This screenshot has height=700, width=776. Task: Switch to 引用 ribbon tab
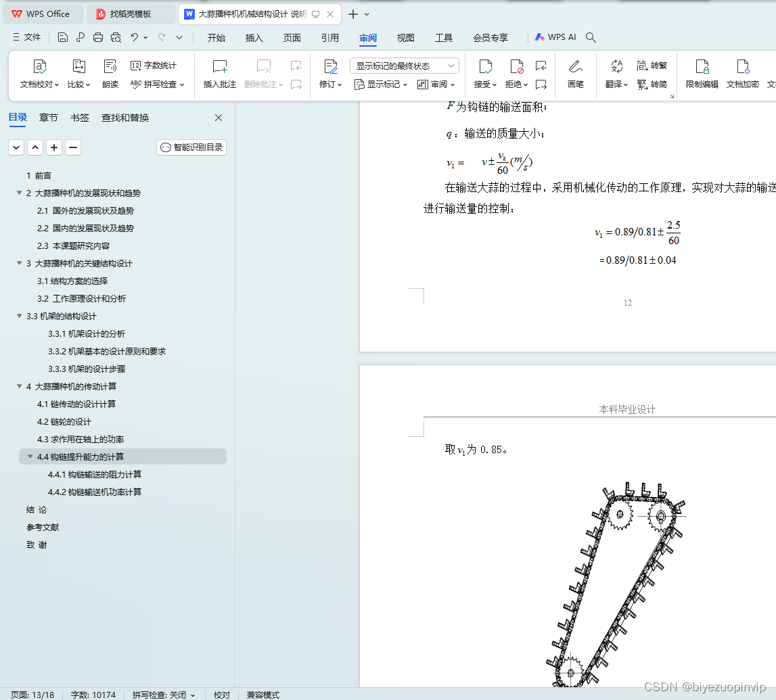330,38
